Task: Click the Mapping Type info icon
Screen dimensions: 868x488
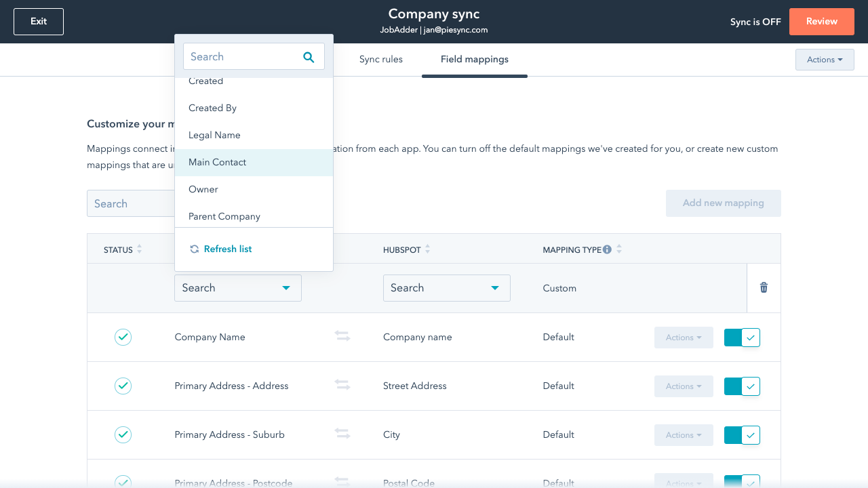Action: click(x=607, y=249)
